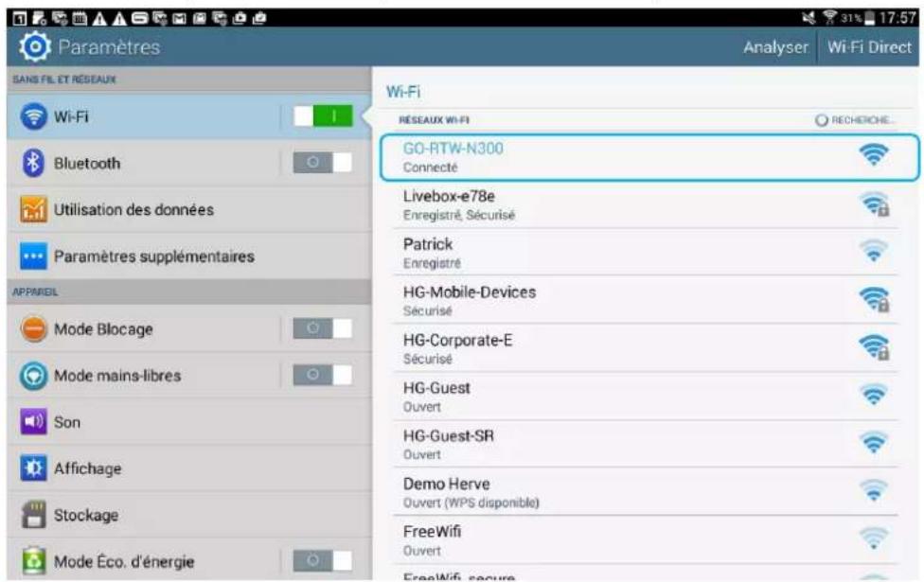Select FreeWifi open network
This screenshot has height=582, width=924.
(x=646, y=540)
